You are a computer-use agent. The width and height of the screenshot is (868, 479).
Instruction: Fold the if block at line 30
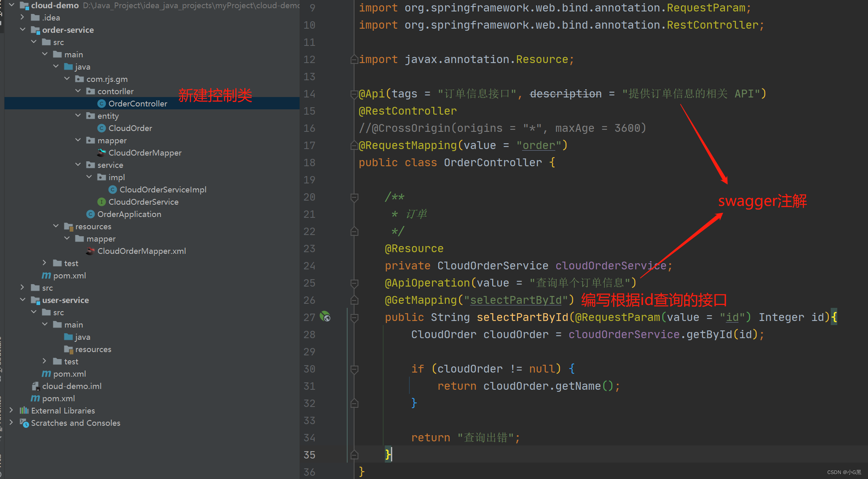[354, 369]
